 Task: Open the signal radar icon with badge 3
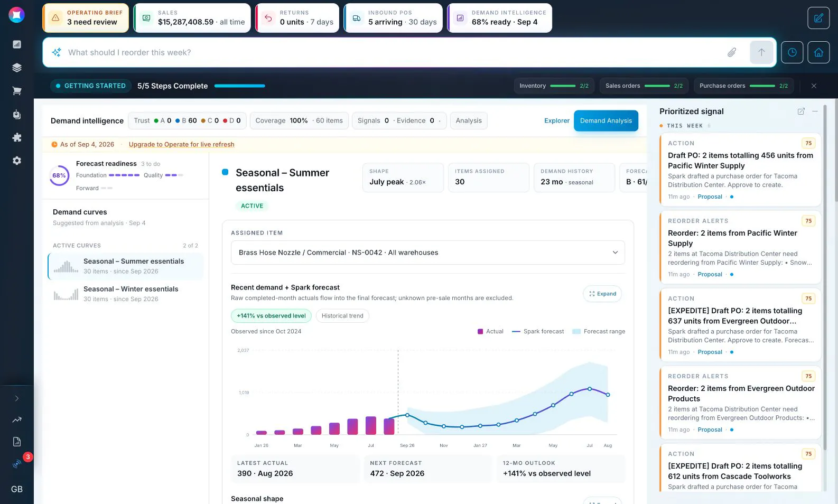pyautogui.click(x=17, y=464)
